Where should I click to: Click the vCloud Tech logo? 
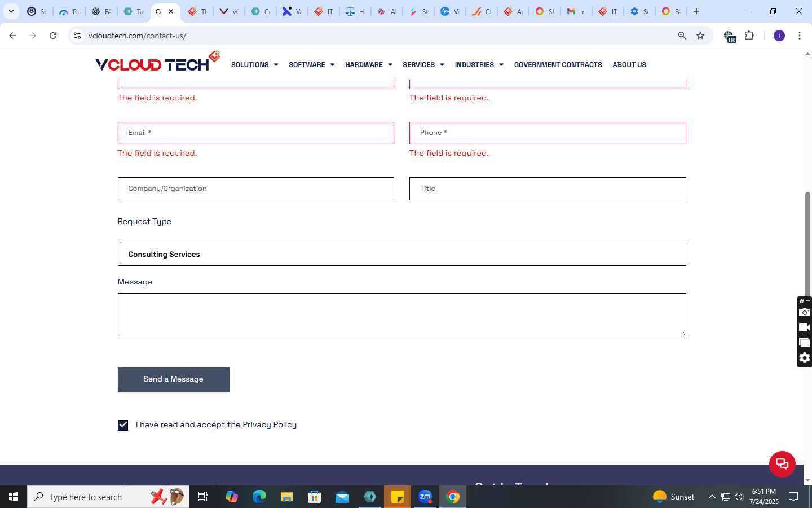[158, 62]
